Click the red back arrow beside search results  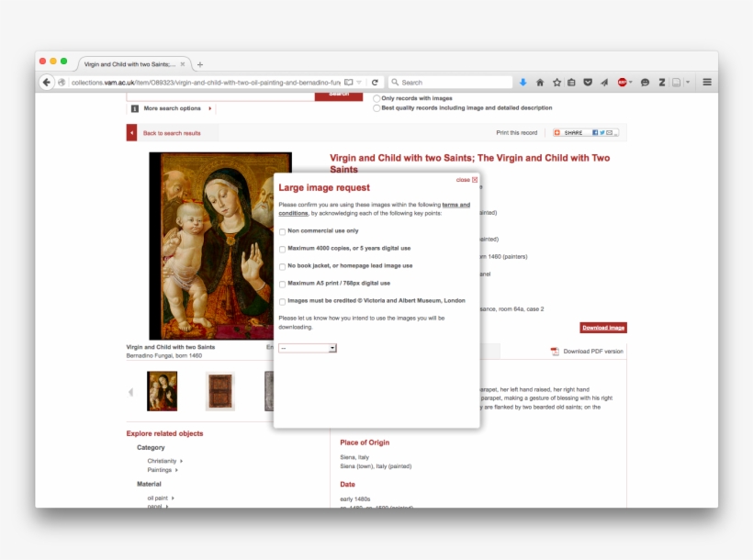[131, 133]
